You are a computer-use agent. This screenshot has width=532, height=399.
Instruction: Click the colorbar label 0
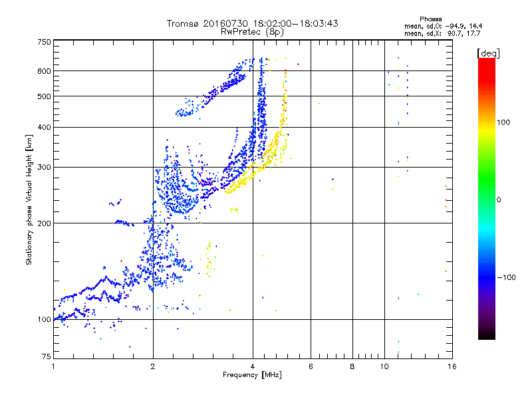click(498, 200)
